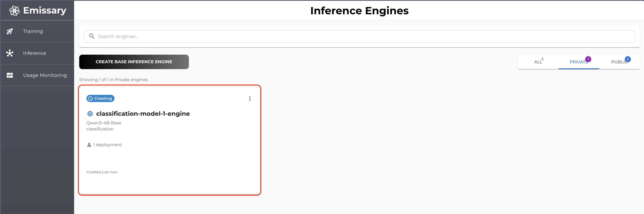Click the Inference puzzle icon in sidebar
The image size is (644, 214).
(x=10, y=53)
